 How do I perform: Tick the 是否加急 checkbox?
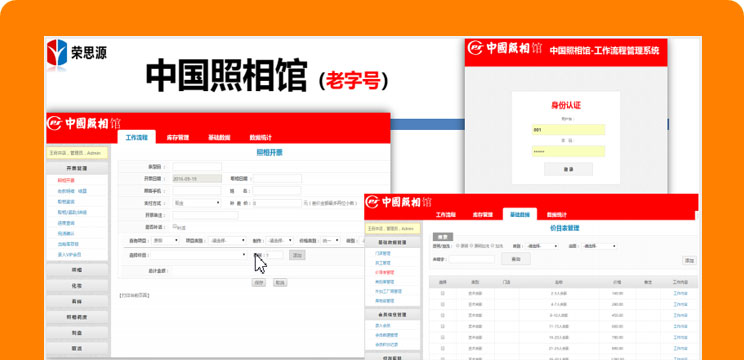(175, 226)
